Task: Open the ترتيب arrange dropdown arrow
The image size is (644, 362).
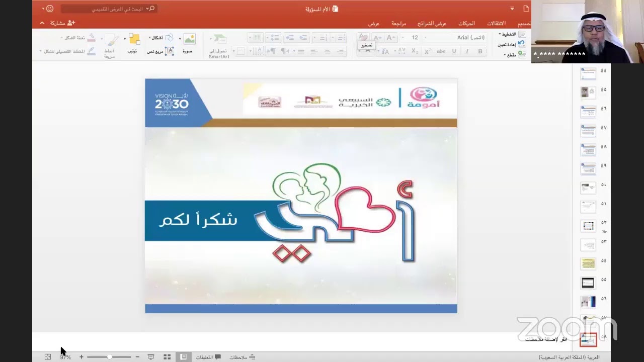Action: click(x=125, y=39)
